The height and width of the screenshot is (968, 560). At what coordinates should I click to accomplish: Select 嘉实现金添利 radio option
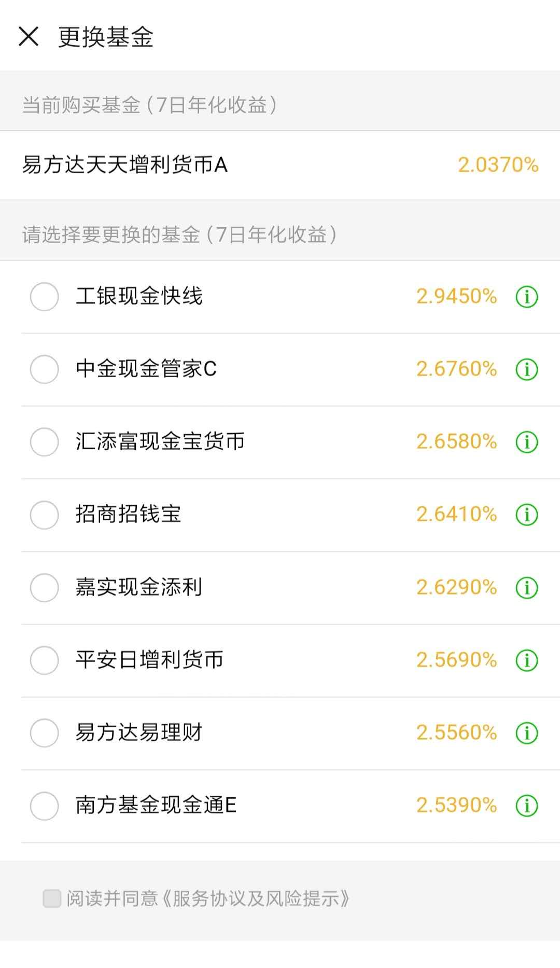point(45,588)
